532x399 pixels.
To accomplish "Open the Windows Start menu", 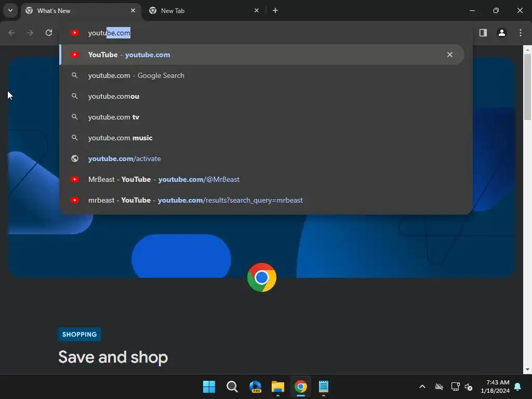I will coord(209,387).
